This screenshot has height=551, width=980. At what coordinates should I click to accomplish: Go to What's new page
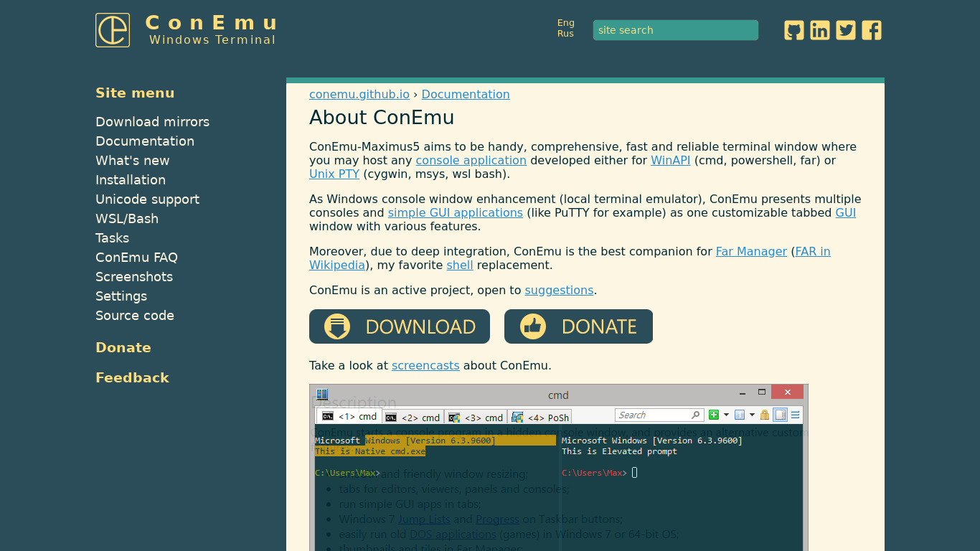[133, 161]
